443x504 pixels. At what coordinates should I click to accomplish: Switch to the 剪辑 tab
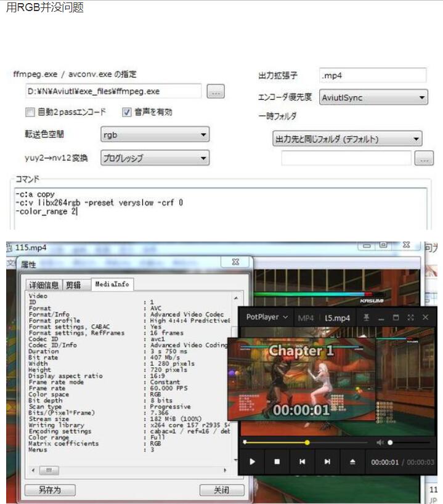[x=73, y=285]
